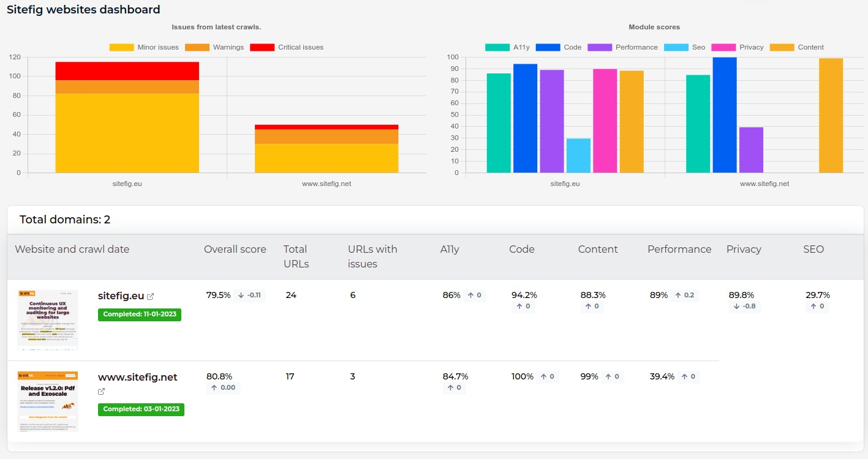Click www.sitefig.net overall score 80.8%
The height and width of the screenshot is (459, 868).
[x=219, y=376]
